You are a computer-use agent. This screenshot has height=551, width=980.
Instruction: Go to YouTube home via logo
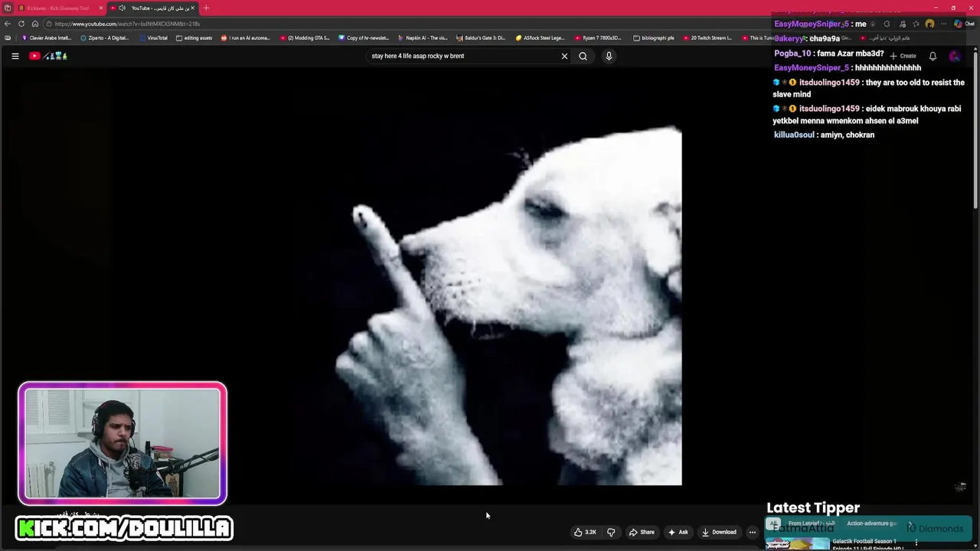point(48,56)
